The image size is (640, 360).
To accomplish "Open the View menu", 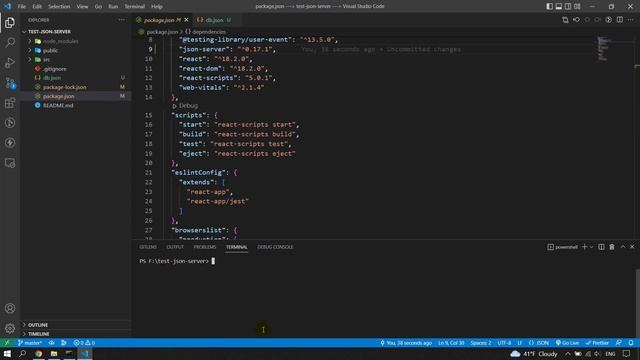I will 82,7.
